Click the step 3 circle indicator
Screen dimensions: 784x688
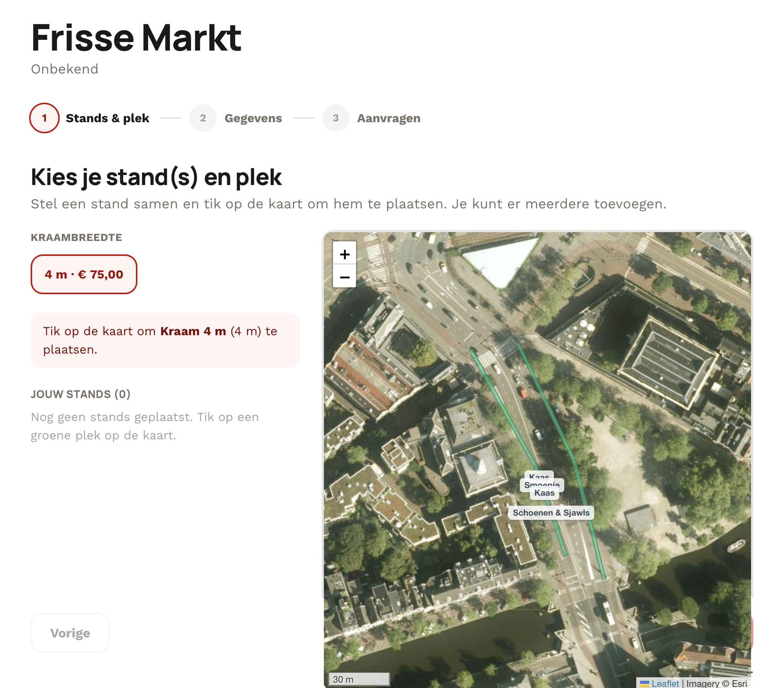point(336,118)
